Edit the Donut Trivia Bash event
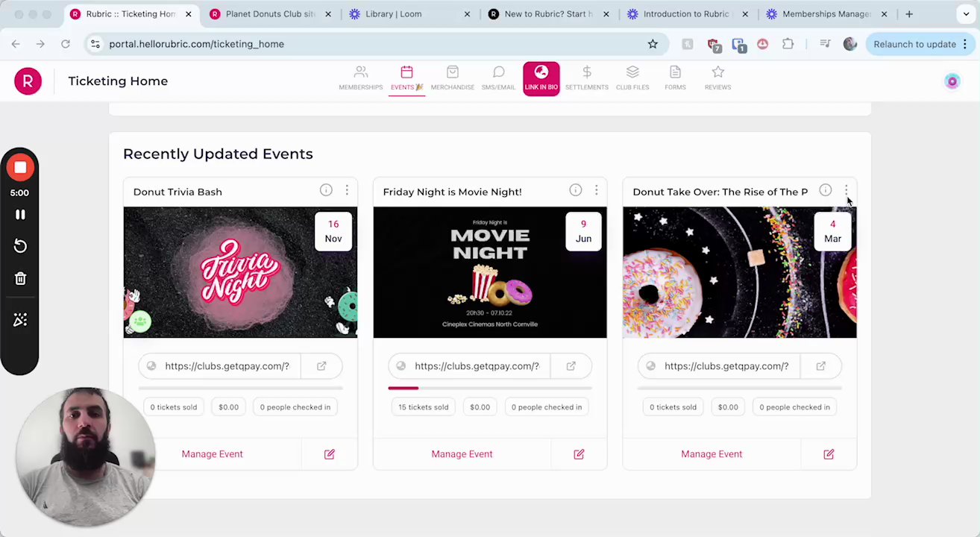Viewport: 980px width, 537px height. (x=330, y=454)
